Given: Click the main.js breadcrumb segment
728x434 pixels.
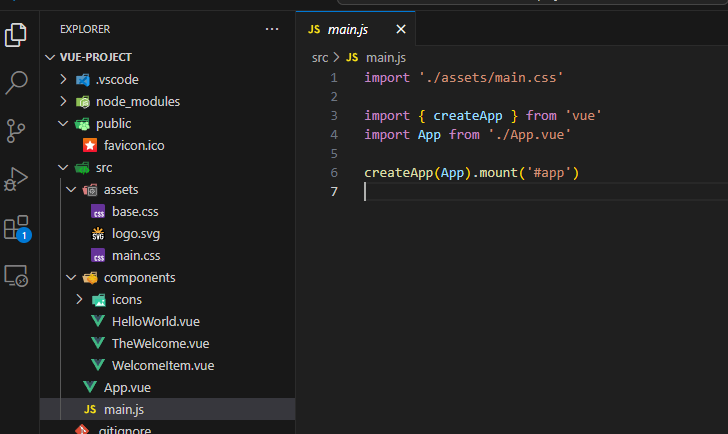Looking at the screenshot, I should pyautogui.click(x=386, y=58).
